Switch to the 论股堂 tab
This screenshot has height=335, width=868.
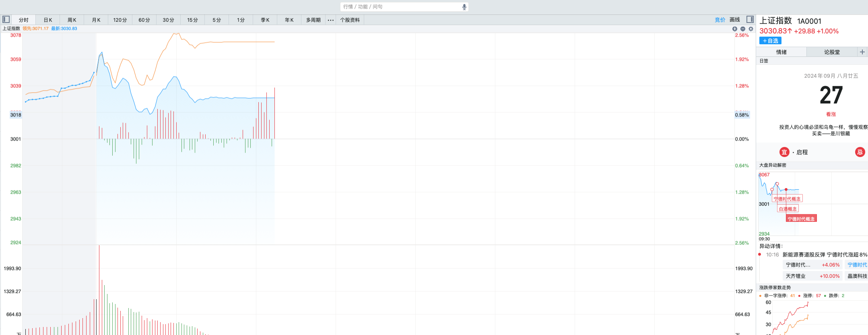point(832,52)
